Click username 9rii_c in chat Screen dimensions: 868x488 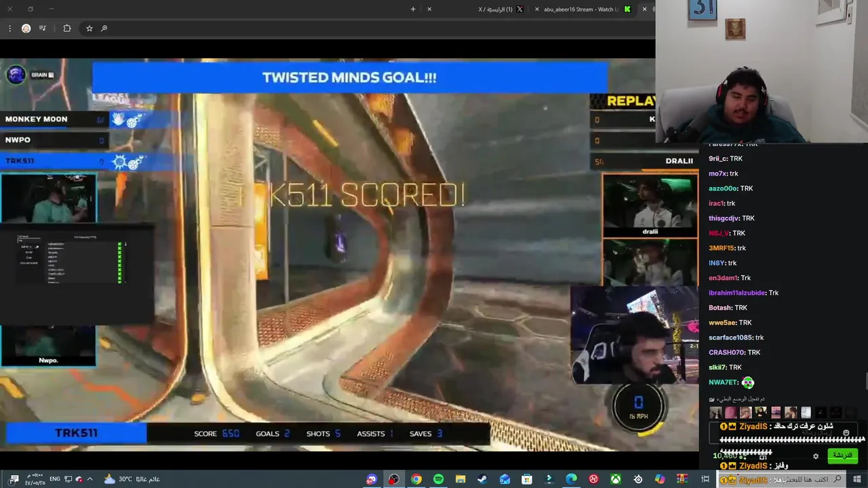(x=717, y=159)
